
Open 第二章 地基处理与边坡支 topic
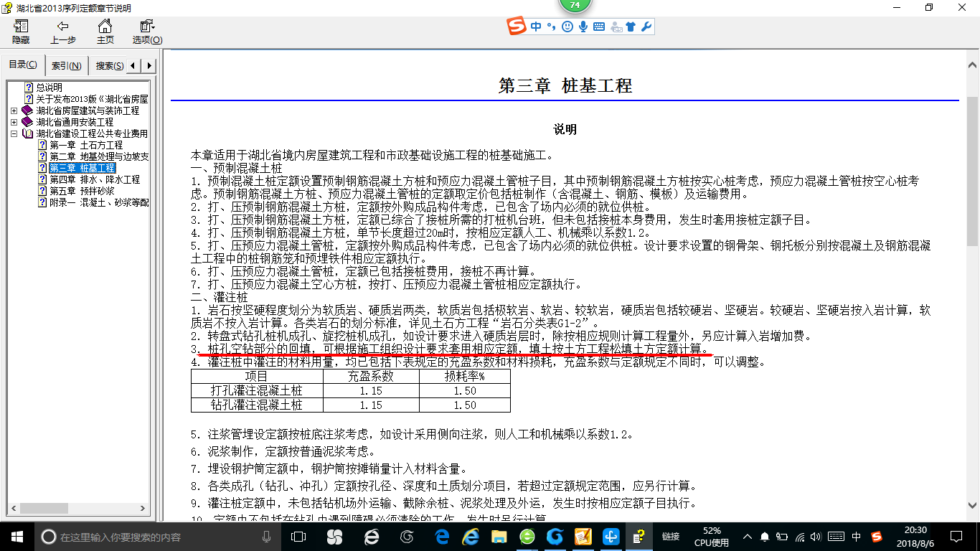point(98,156)
